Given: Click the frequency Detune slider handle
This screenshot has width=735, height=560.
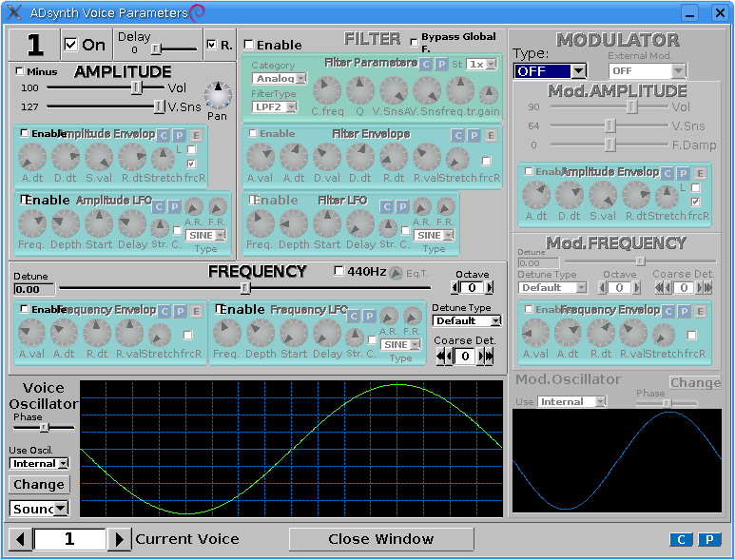Looking at the screenshot, I should pyautogui.click(x=245, y=288).
